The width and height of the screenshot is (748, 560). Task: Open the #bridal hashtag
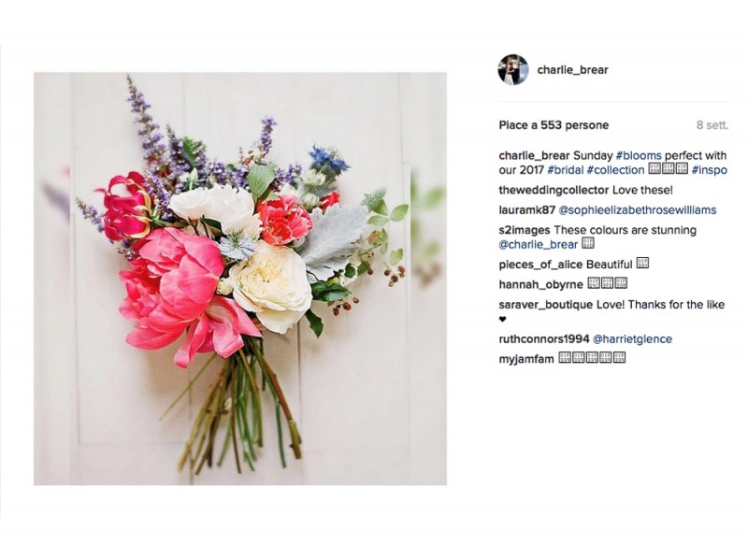pyautogui.click(x=566, y=170)
